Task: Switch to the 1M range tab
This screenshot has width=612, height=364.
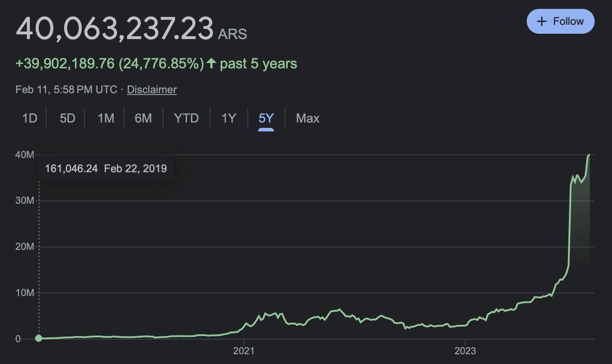Action: click(x=106, y=119)
